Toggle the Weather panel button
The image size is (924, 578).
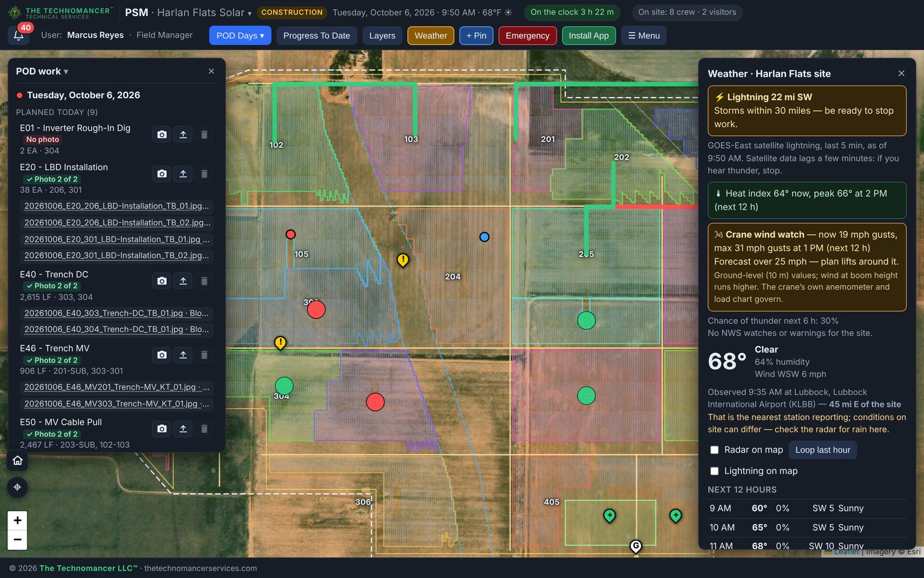(x=431, y=35)
